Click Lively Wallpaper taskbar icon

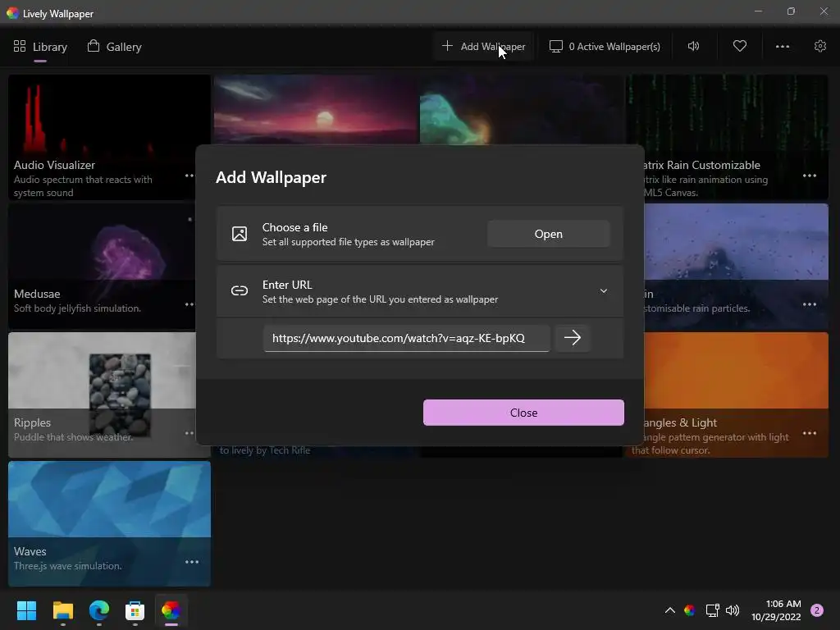tap(171, 610)
